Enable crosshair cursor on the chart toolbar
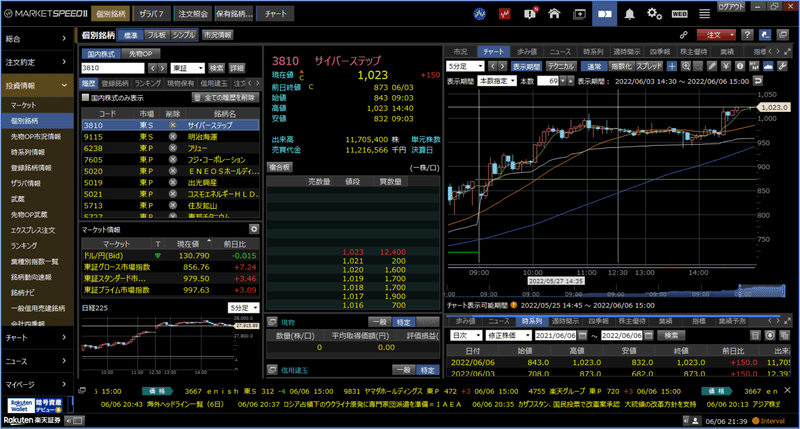 (672, 66)
